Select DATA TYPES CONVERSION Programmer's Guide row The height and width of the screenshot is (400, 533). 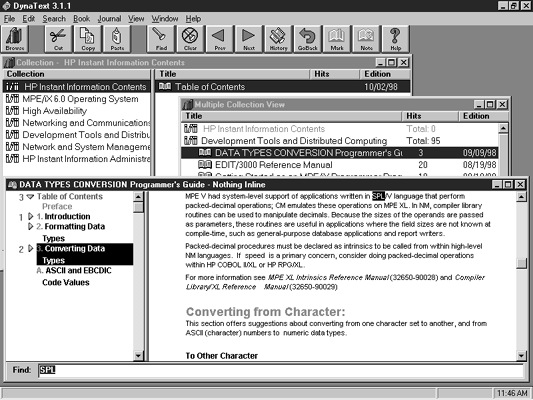[340, 153]
